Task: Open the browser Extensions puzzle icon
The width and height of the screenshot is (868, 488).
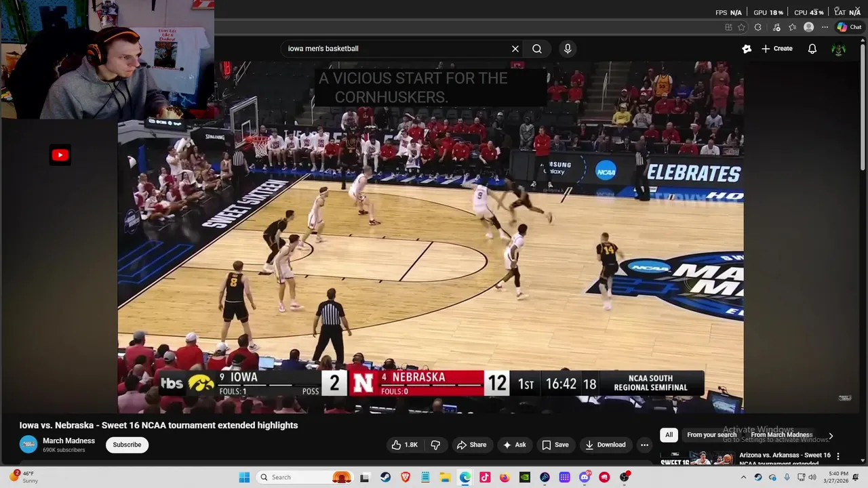Action: click(x=758, y=27)
